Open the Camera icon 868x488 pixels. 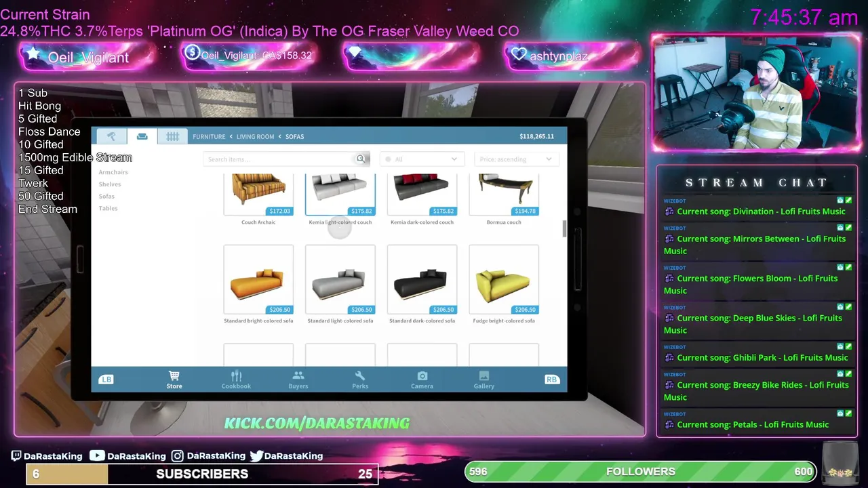point(422,376)
